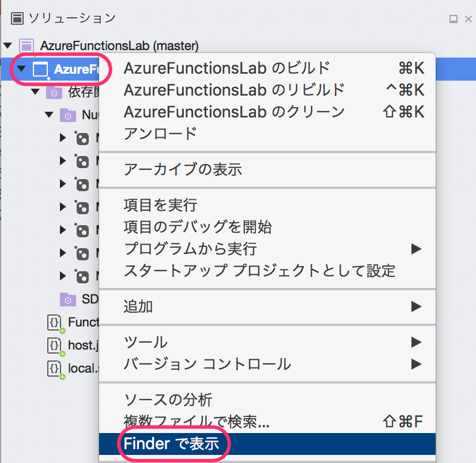This screenshot has width=476, height=463.
Task: Click the Solution pad icon beside ソリューション
Action: pyautogui.click(x=17, y=18)
